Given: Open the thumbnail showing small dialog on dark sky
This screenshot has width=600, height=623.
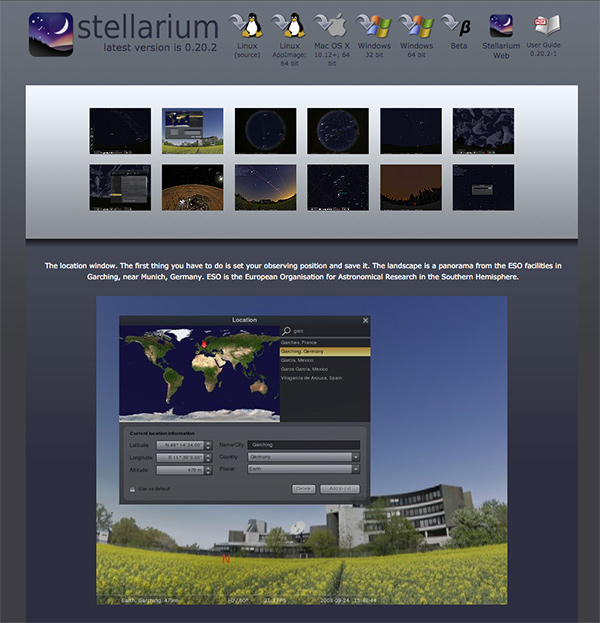Looking at the screenshot, I should (483, 187).
